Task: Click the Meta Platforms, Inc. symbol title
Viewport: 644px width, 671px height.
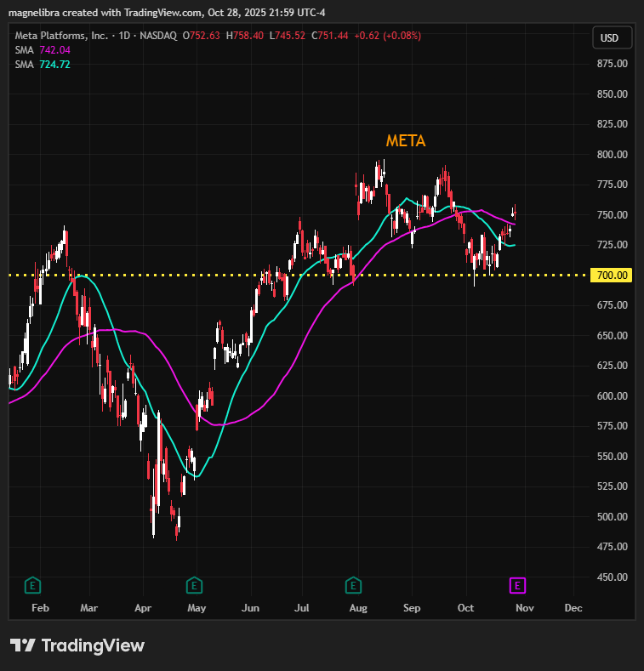Action: pos(61,36)
